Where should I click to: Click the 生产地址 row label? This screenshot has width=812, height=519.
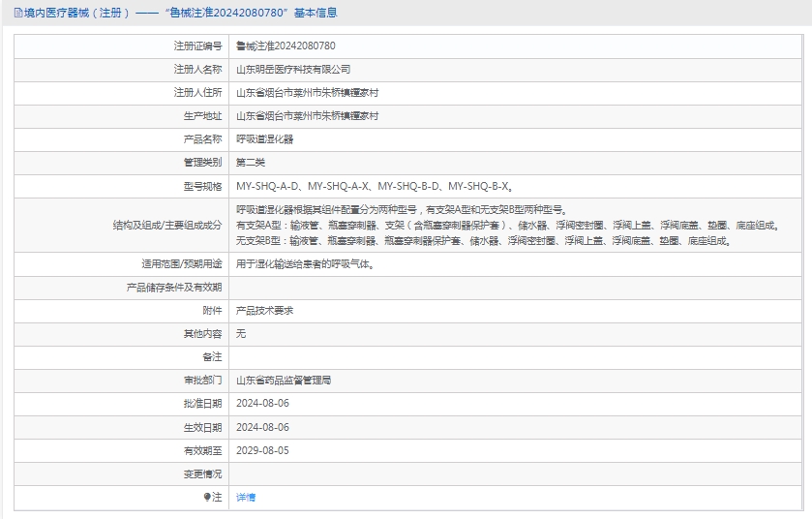[x=202, y=115]
